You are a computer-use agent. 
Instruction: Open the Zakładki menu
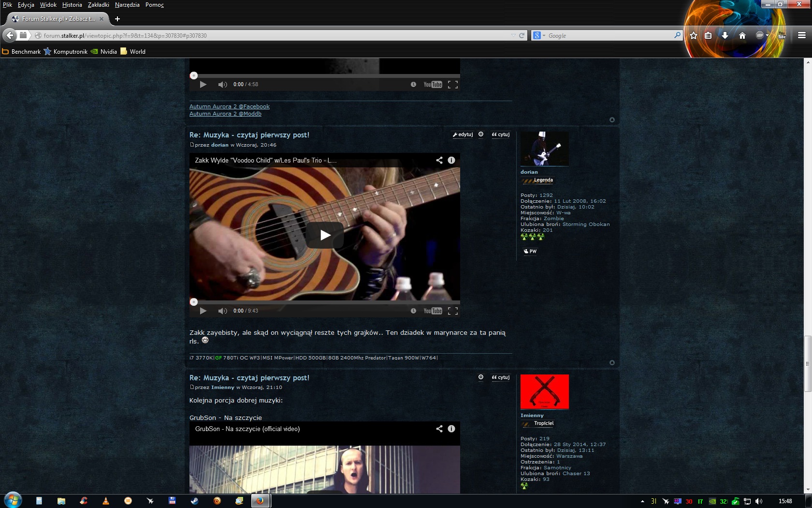(x=99, y=5)
